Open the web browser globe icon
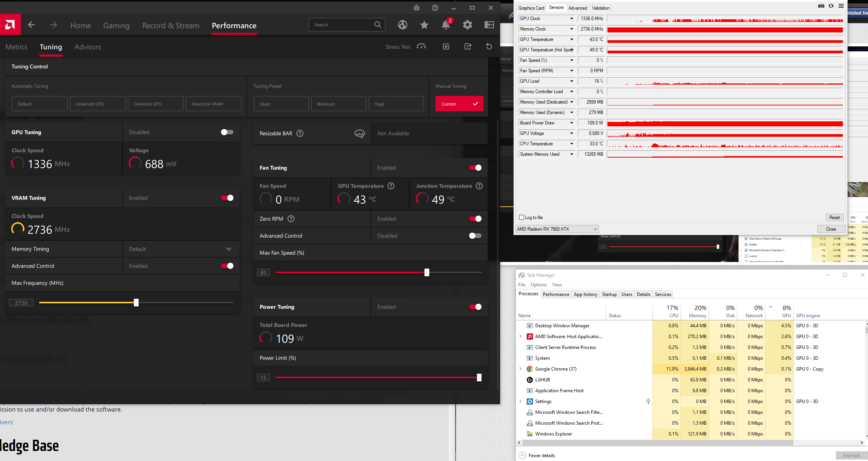This screenshot has width=868, height=461. coord(403,25)
